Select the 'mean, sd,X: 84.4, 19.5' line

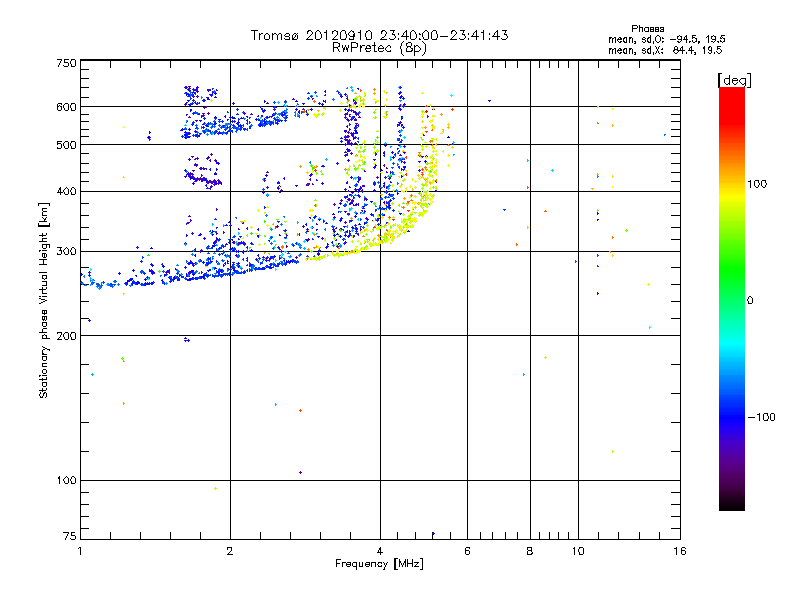665,51
